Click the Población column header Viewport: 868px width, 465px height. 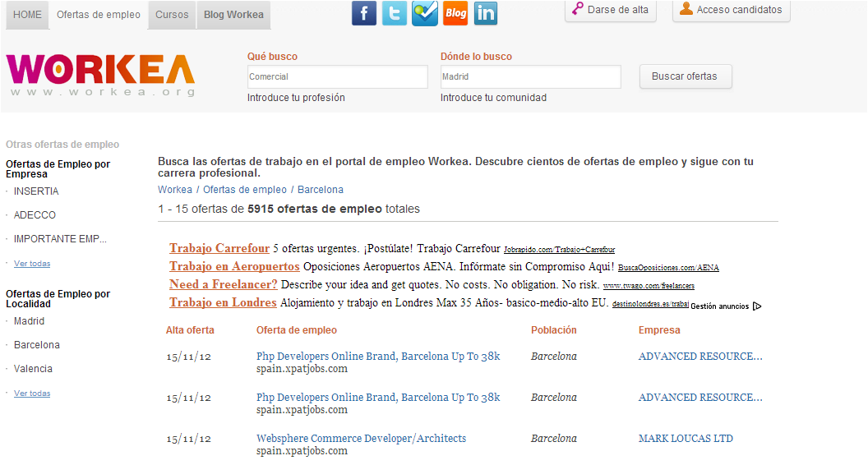553,330
